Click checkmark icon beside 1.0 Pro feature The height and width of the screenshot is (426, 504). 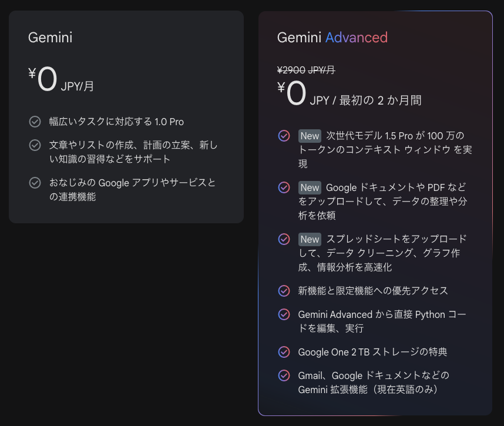(35, 122)
